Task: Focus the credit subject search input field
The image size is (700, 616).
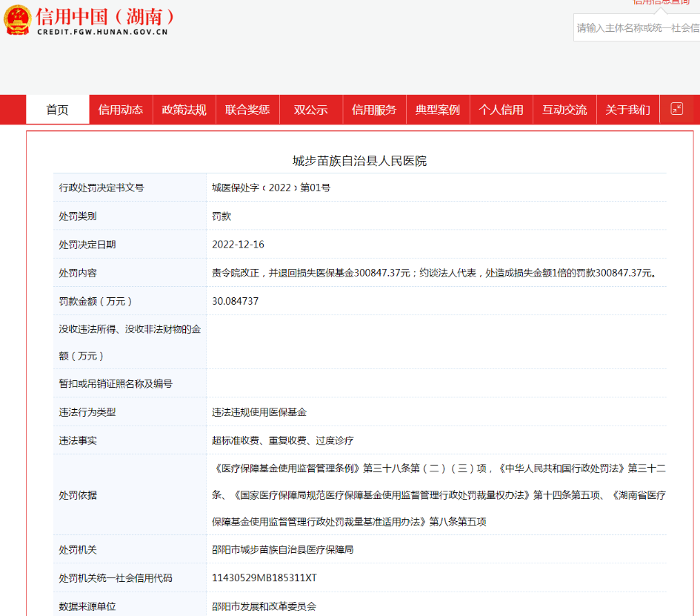Action: (x=637, y=27)
